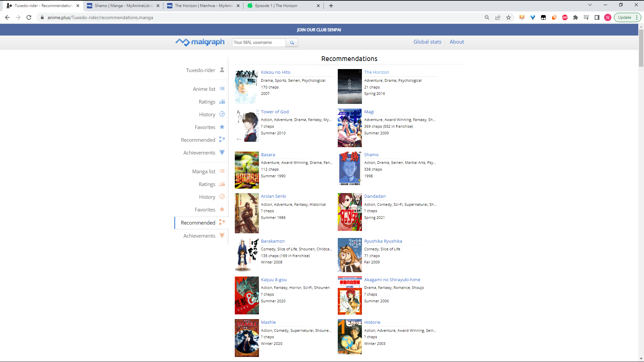Open Kokou no Hito title link
644x362 pixels.
pos(276,72)
